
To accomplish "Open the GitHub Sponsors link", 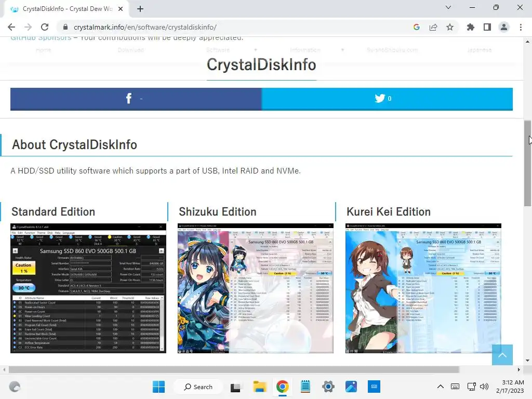I will click(x=41, y=38).
